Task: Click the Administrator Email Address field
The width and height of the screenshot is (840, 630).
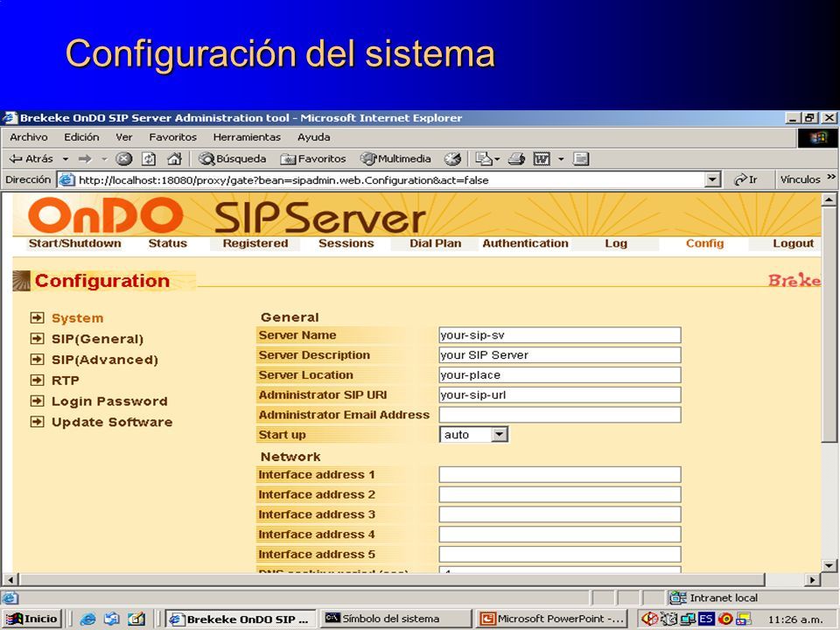Action: (560, 415)
